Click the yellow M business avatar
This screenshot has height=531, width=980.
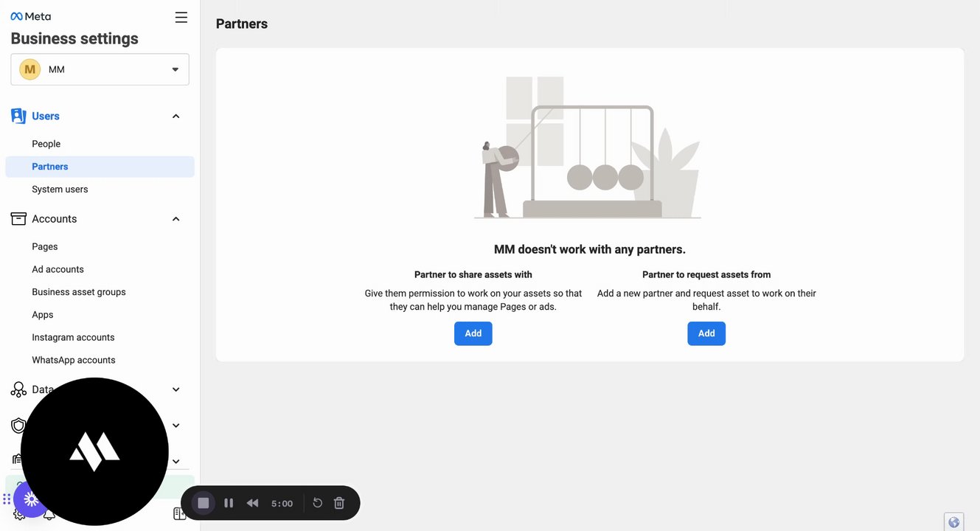(29, 69)
